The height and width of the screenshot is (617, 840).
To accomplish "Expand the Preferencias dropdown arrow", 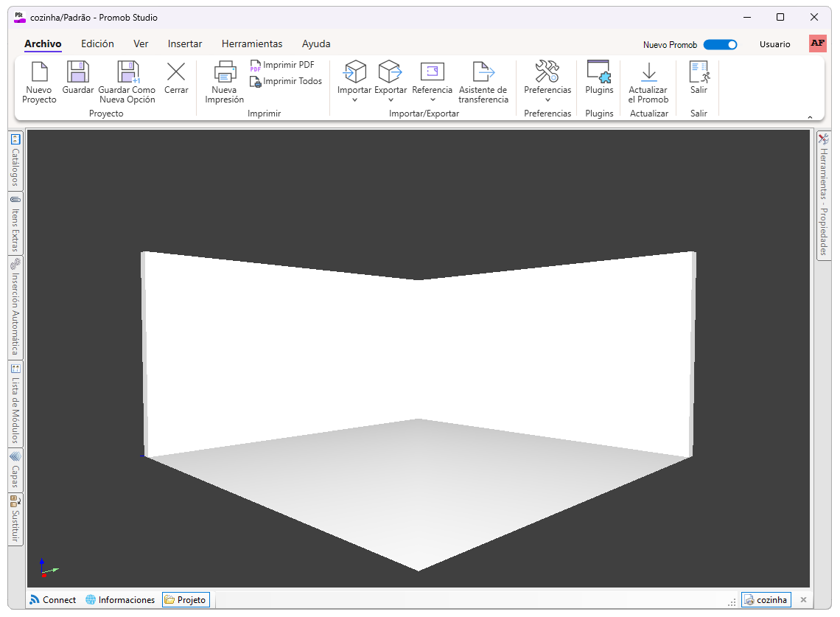I will click(547, 100).
